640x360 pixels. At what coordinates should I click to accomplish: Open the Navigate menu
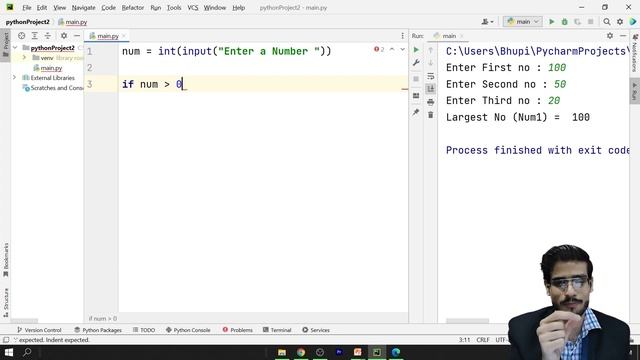coord(83,7)
